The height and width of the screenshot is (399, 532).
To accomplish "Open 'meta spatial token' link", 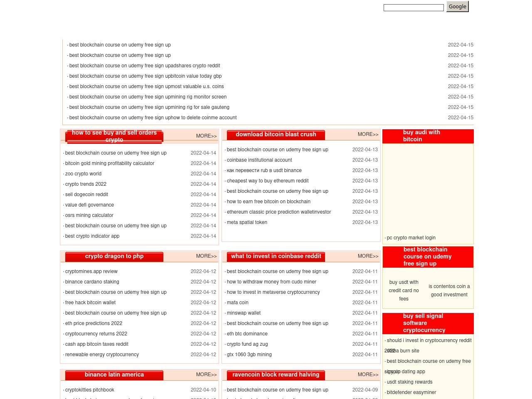I will pos(247,222).
